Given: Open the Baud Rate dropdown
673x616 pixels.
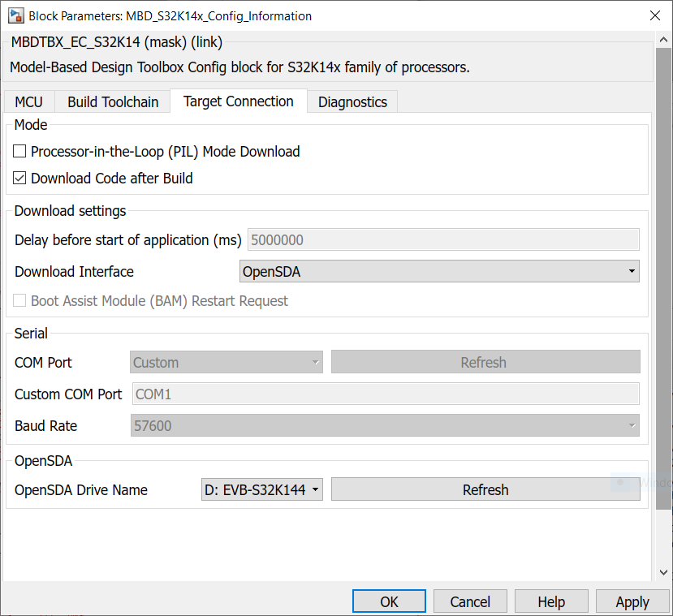Looking at the screenshot, I should 385,426.
